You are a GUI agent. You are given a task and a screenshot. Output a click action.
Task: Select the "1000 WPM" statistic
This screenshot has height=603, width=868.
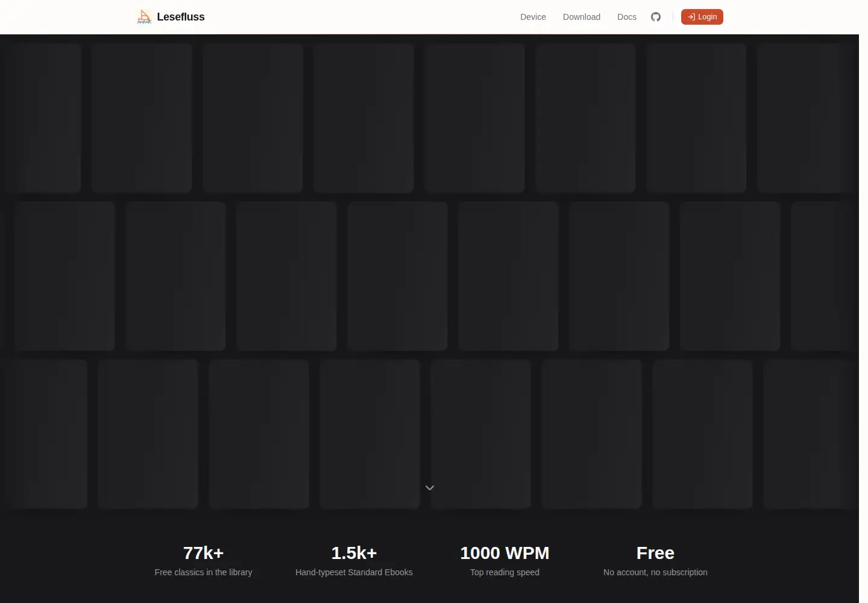tap(505, 553)
